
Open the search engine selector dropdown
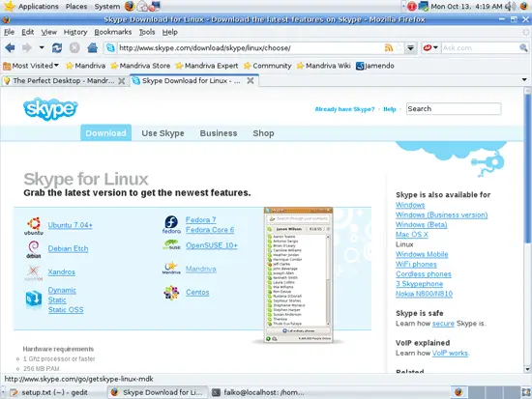(430, 47)
